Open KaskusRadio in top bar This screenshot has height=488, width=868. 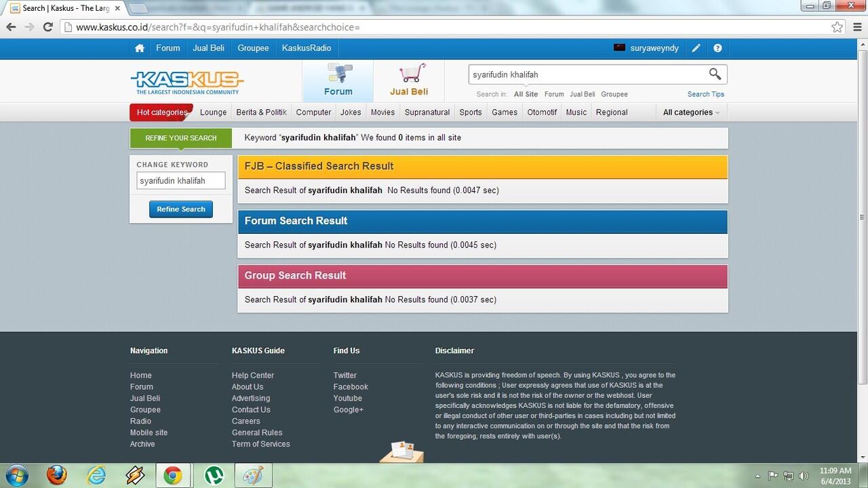pyautogui.click(x=307, y=48)
